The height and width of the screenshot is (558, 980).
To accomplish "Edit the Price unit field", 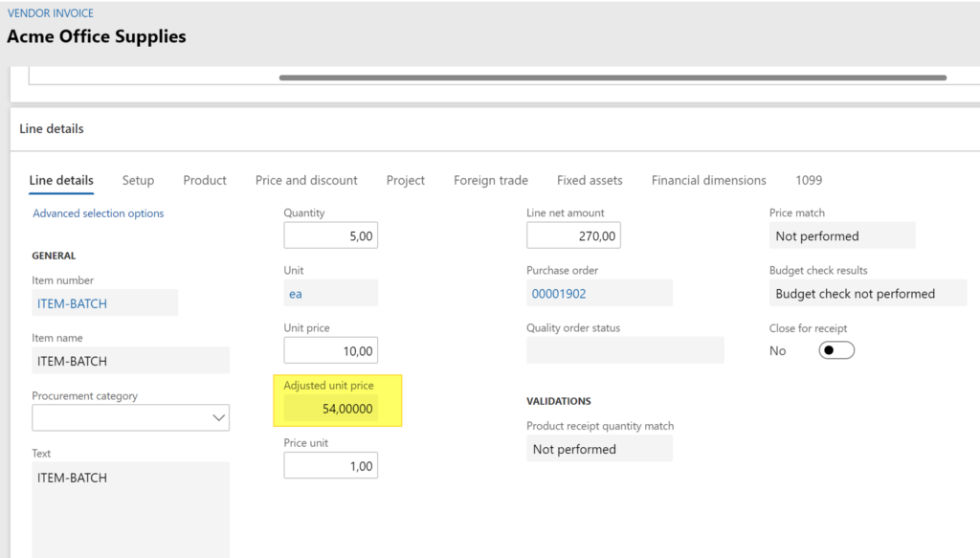I will 330,465.
